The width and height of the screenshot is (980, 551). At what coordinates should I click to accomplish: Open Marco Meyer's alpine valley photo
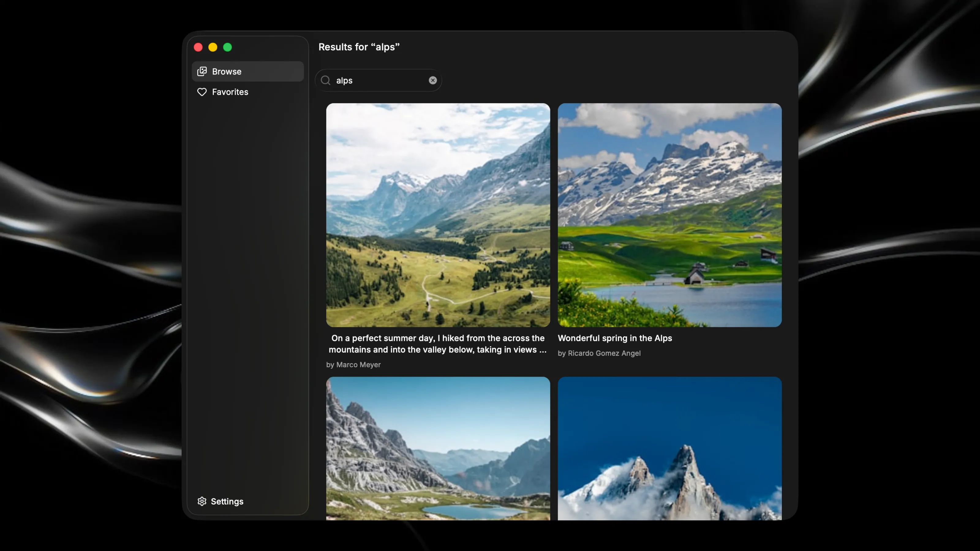coord(438,215)
